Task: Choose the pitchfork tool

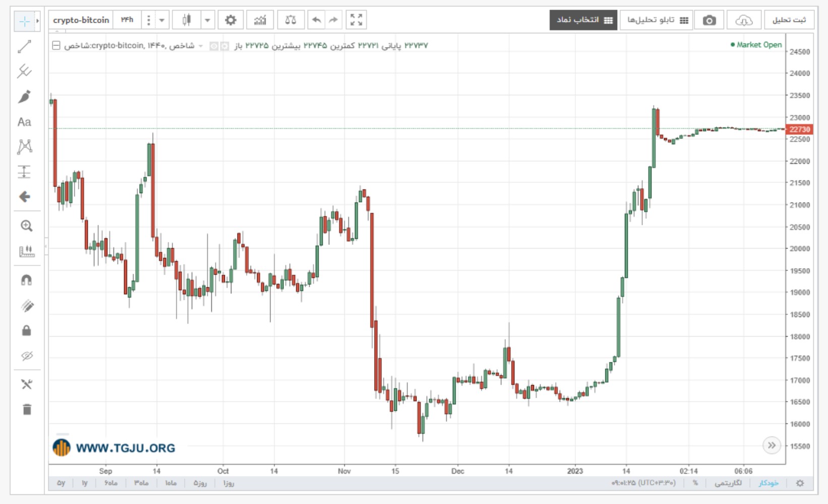Action: click(24, 71)
